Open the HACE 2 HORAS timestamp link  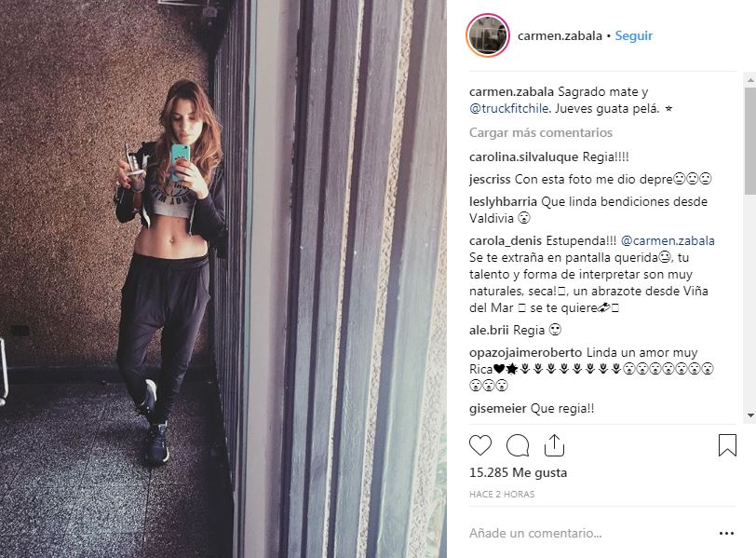pos(502,495)
